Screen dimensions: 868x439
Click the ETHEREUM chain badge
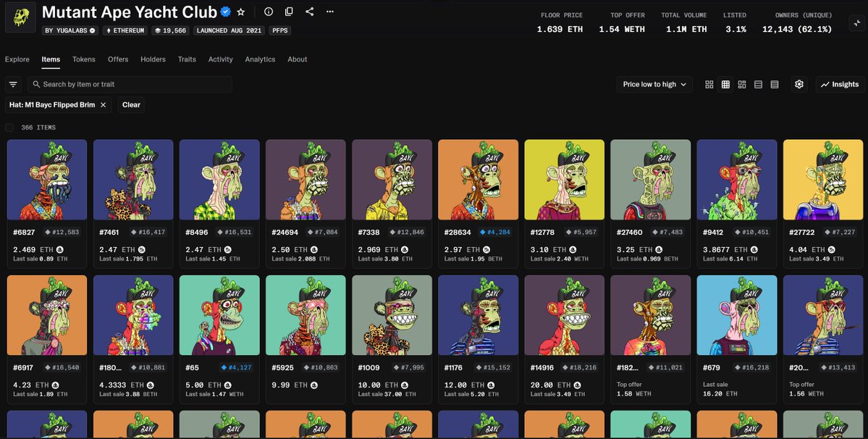pyautogui.click(x=125, y=30)
